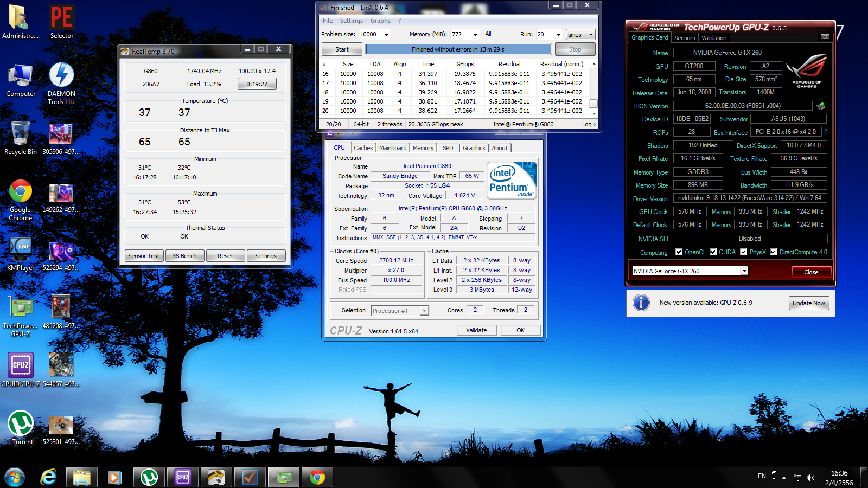Click the GPU-Z screenshot camera icon
The height and width of the screenshot is (488, 868).
(825, 37)
